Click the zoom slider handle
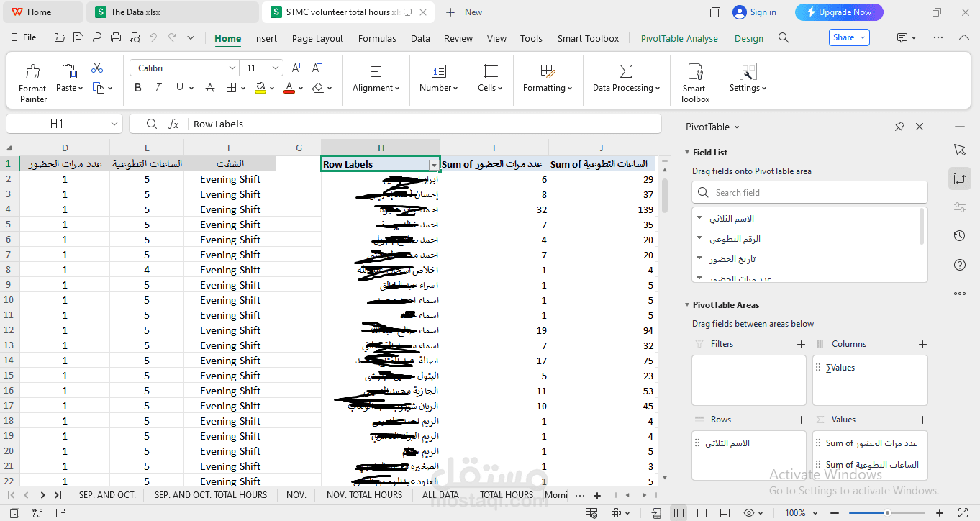The width and height of the screenshot is (980, 521). tap(887, 513)
